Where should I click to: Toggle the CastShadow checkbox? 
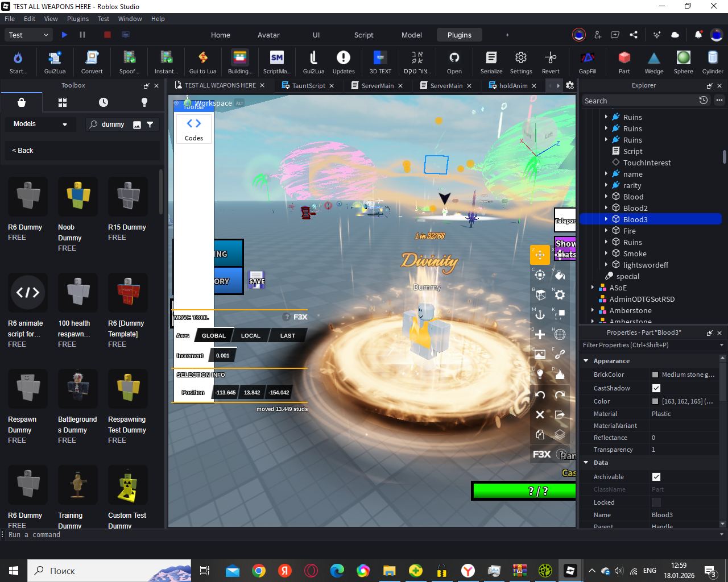pyautogui.click(x=656, y=388)
